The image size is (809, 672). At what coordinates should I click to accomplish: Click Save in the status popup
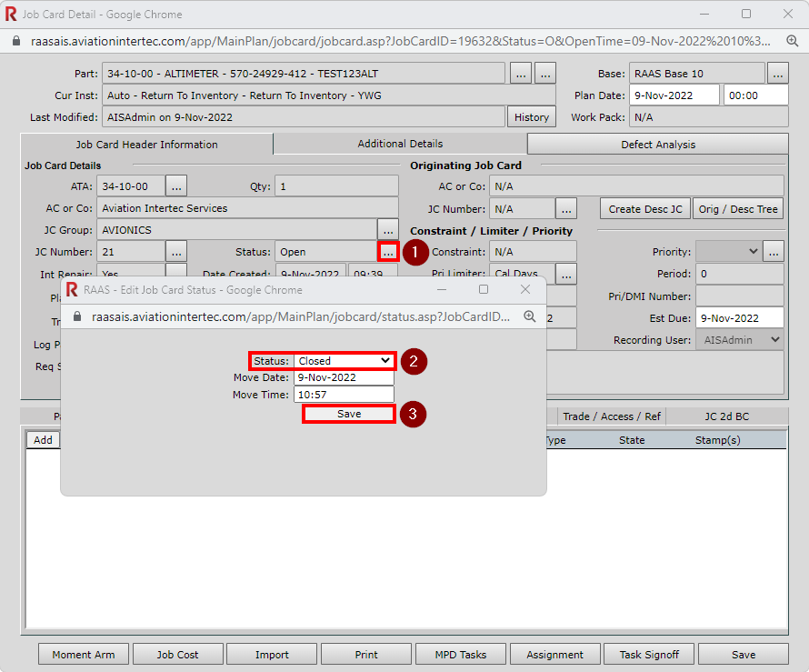click(349, 414)
